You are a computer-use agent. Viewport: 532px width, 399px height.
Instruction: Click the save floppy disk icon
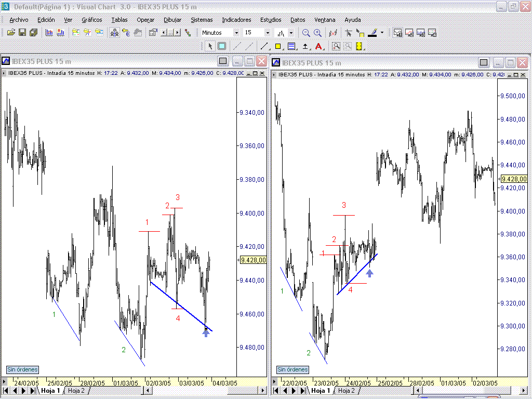coord(22,33)
